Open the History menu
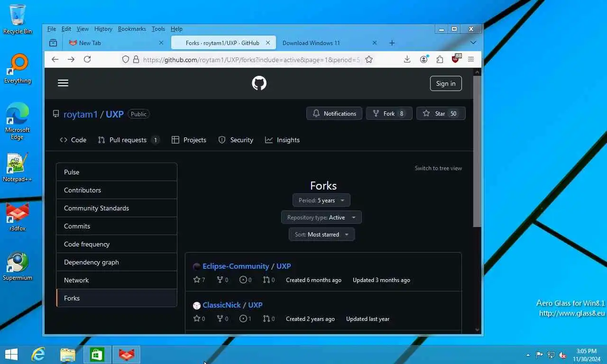 coord(103,29)
